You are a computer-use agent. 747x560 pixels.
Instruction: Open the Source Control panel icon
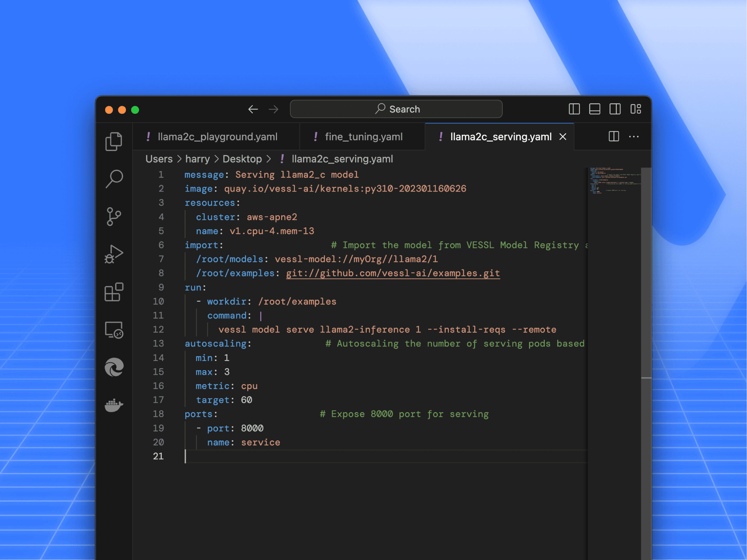tap(114, 217)
